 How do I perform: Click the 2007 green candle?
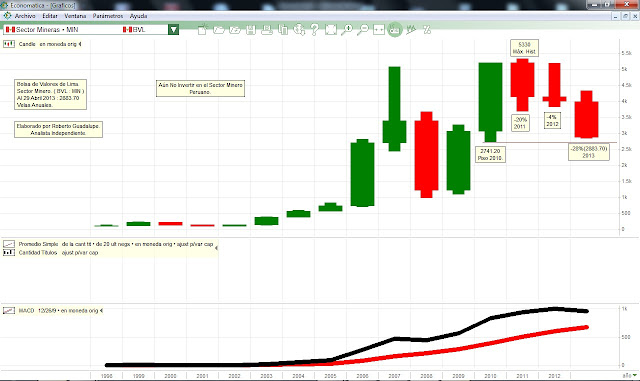394,131
